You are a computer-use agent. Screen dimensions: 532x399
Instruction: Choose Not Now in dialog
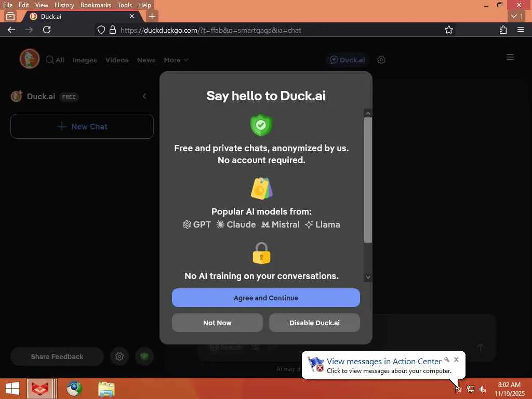[x=217, y=322]
